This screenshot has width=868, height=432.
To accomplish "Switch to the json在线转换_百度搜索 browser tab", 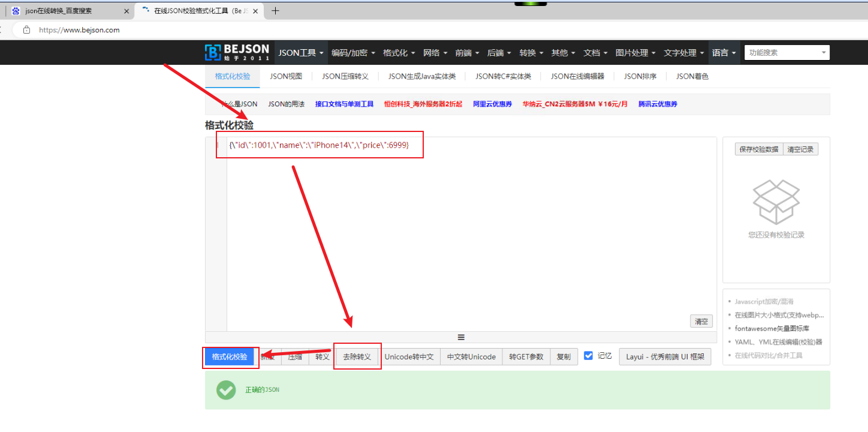I will point(70,11).
